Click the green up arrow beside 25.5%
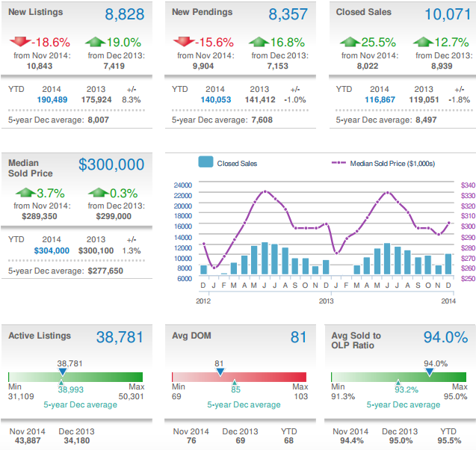Image resolution: width=476 pixels, height=450 pixels. (350, 42)
